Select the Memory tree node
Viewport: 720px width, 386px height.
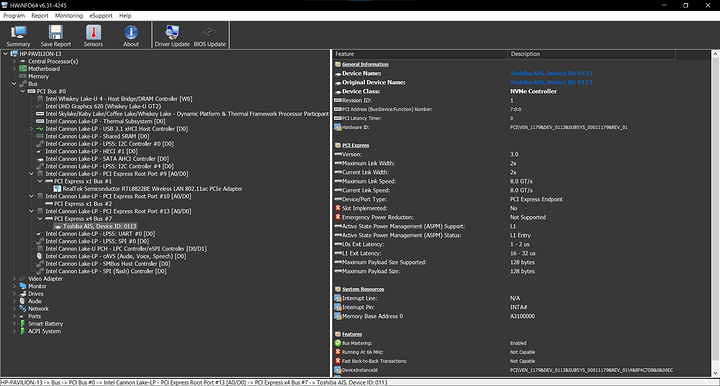(38, 76)
